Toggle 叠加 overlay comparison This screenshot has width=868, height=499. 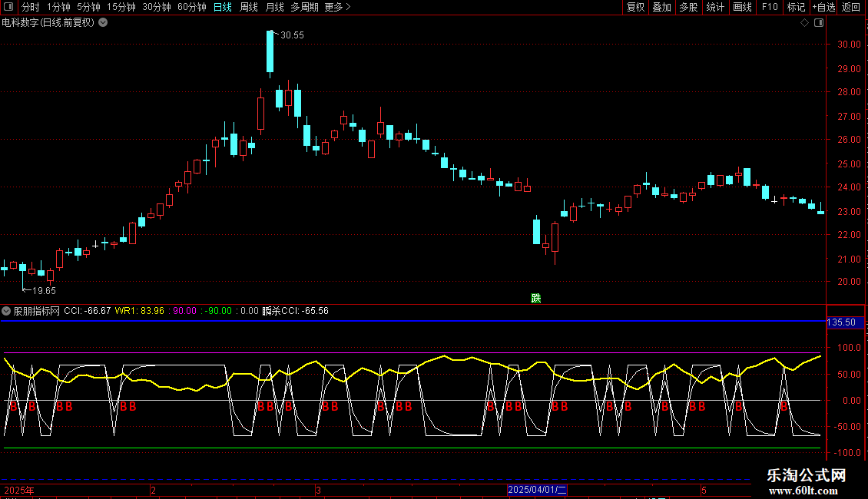point(661,8)
